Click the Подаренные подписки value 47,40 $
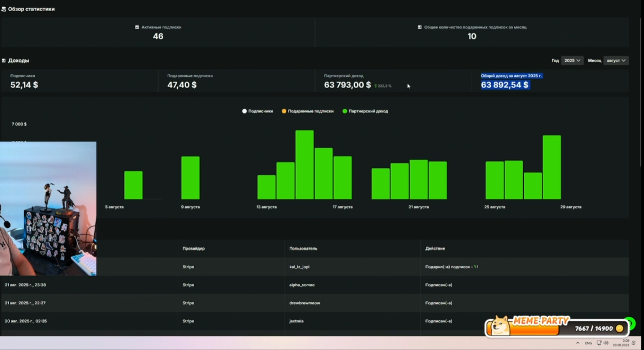Image resolution: width=644 pixels, height=350 pixels. tap(182, 85)
